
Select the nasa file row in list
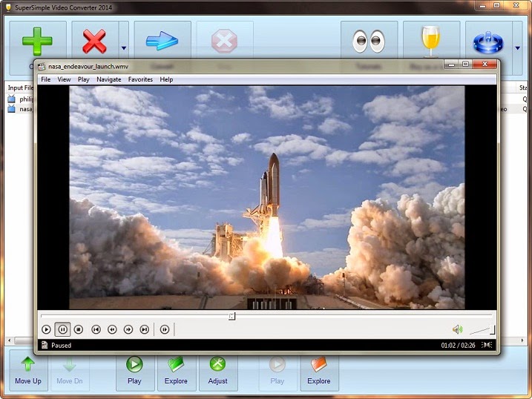20,109
